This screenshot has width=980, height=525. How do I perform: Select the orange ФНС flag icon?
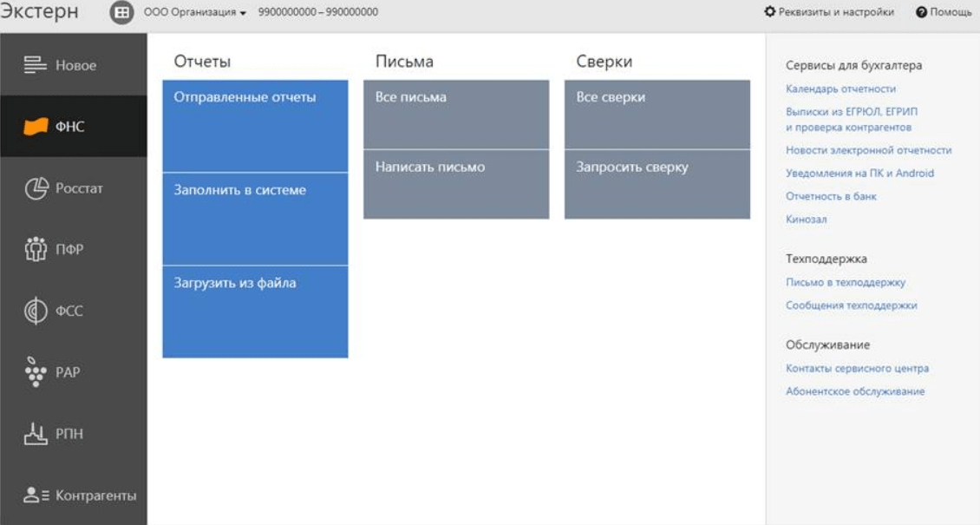click(35, 127)
